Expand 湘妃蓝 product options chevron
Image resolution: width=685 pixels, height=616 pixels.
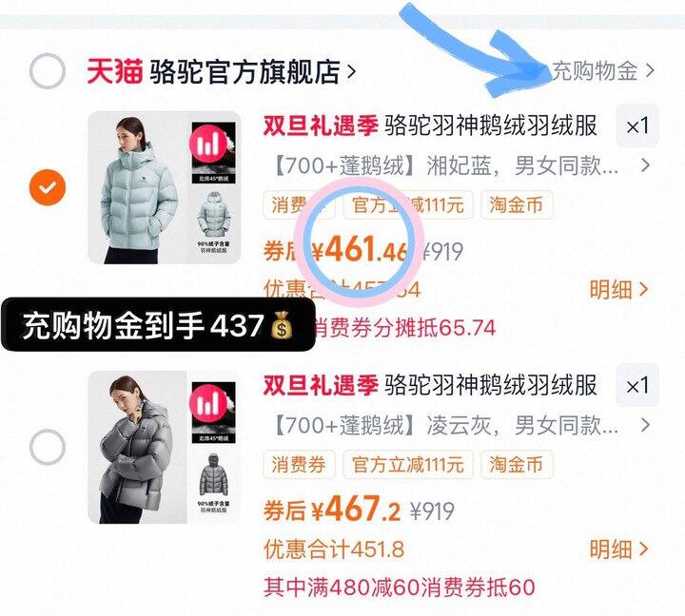[645, 165]
